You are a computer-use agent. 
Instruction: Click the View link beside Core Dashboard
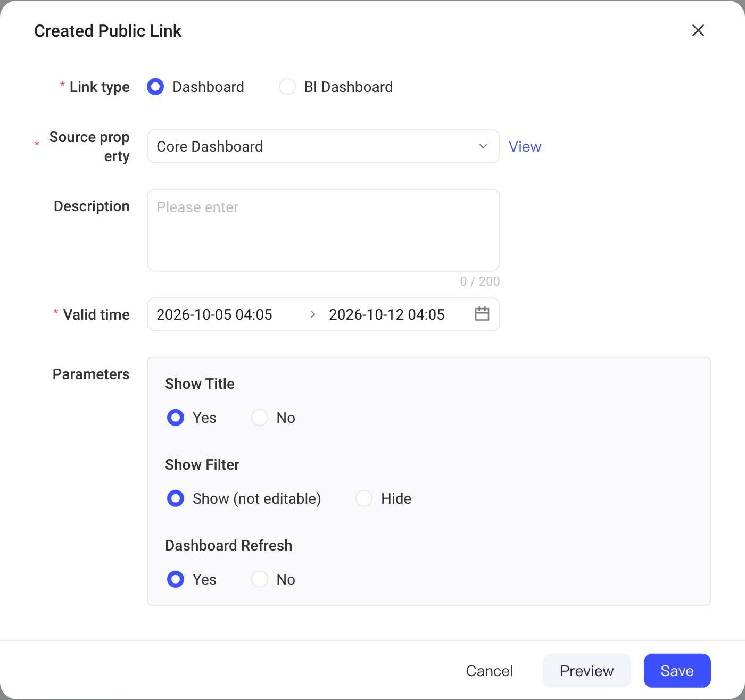[525, 146]
